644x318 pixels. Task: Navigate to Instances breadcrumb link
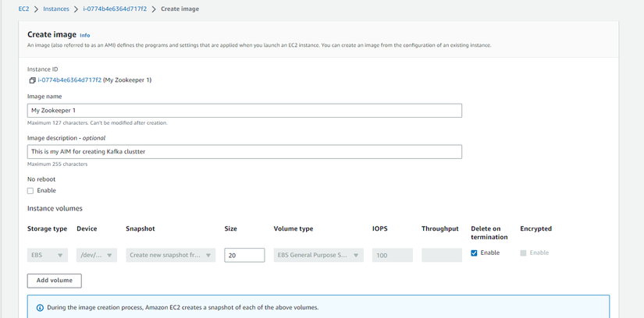click(56, 9)
